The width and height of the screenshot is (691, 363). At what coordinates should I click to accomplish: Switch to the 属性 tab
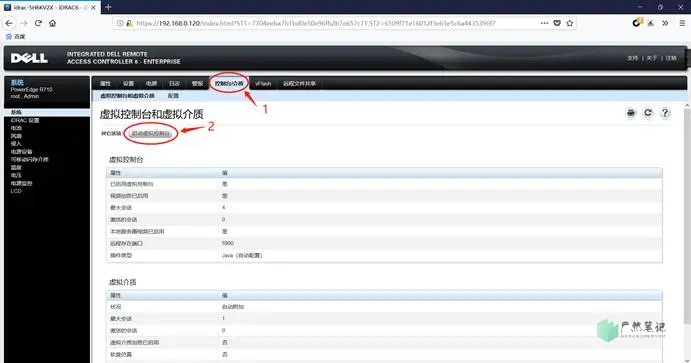tap(105, 83)
